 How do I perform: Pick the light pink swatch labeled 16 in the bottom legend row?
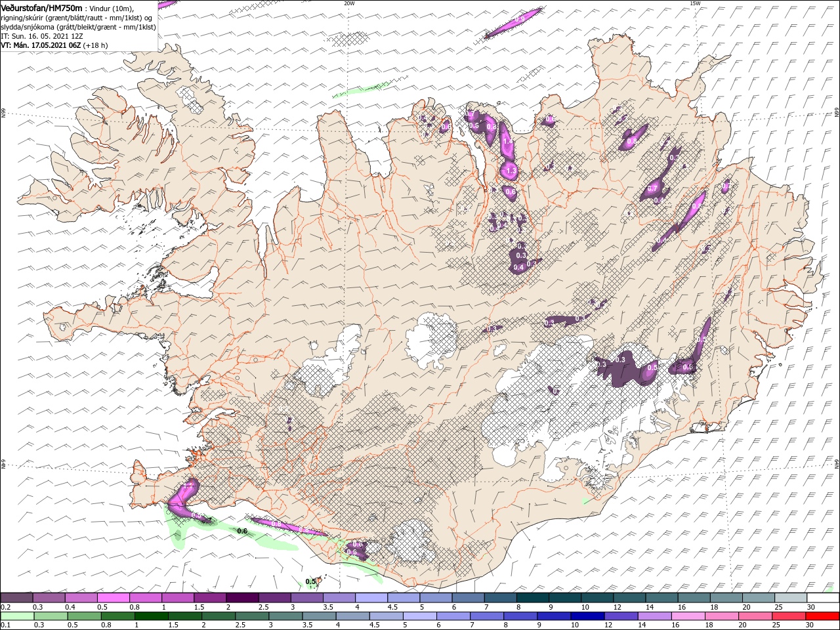point(688,616)
